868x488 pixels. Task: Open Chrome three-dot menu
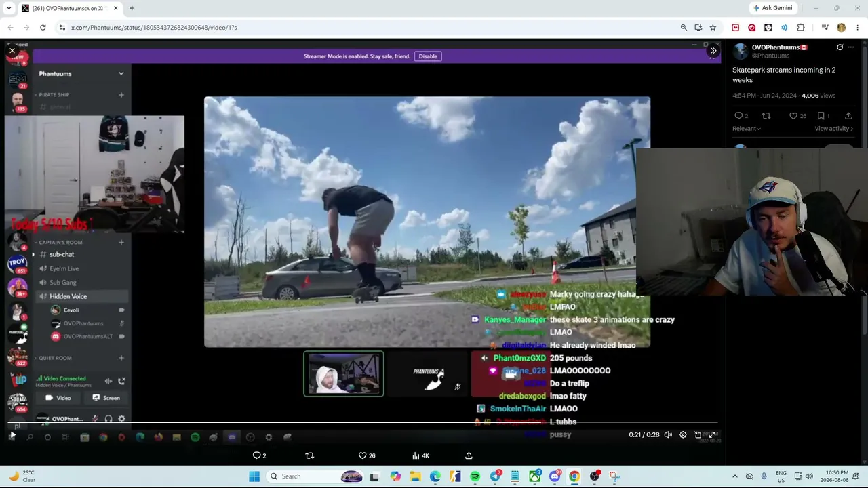click(x=857, y=28)
